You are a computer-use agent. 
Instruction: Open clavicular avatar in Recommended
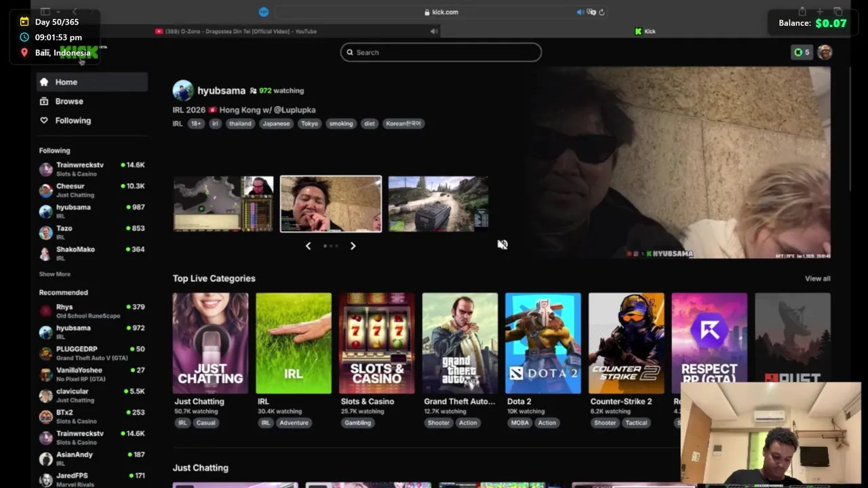tap(45, 395)
